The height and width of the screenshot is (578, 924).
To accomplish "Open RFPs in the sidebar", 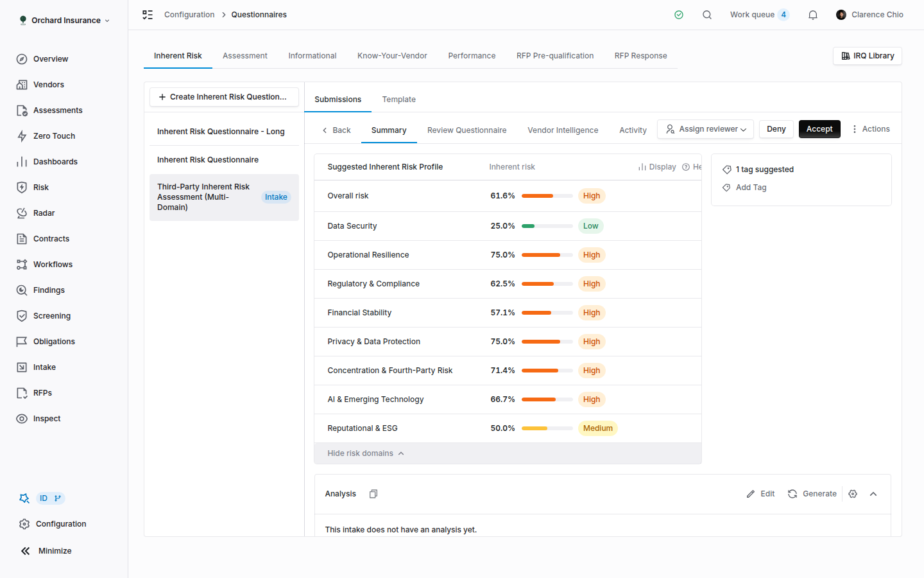I will pyautogui.click(x=42, y=393).
